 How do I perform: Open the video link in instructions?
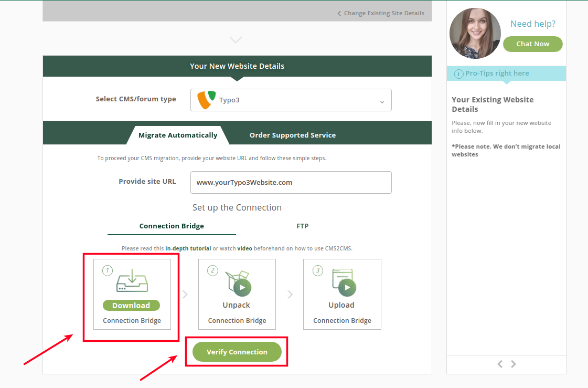coord(244,248)
